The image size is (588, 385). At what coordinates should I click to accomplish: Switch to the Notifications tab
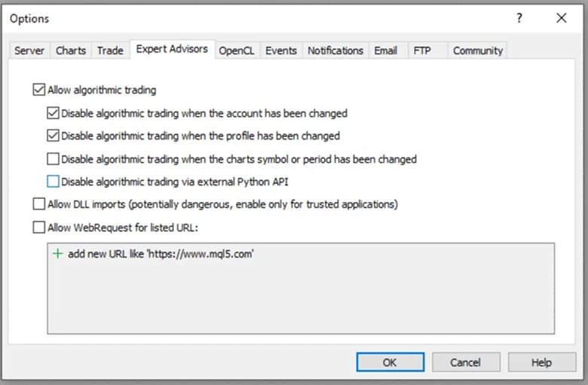(335, 50)
